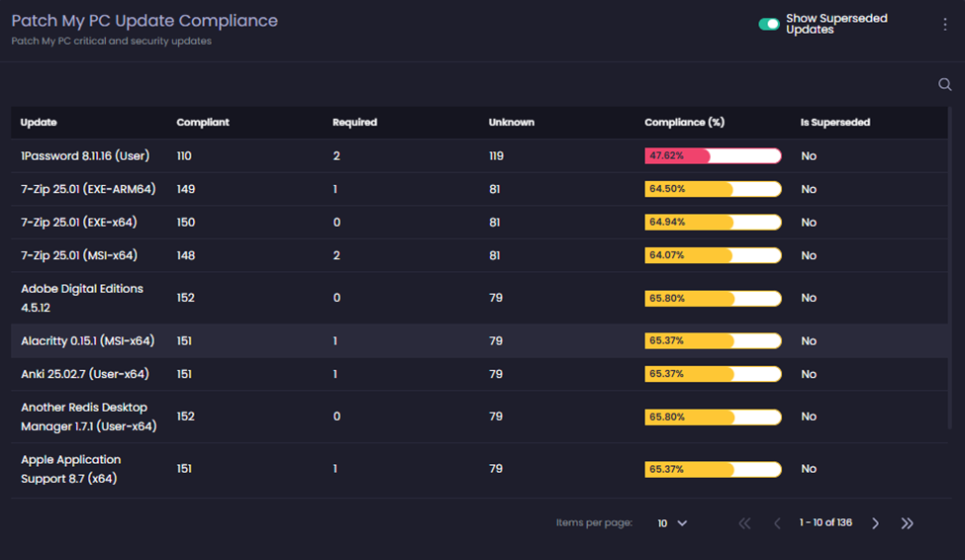Click the Unknown value 119

pyautogui.click(x=496, y=155)
